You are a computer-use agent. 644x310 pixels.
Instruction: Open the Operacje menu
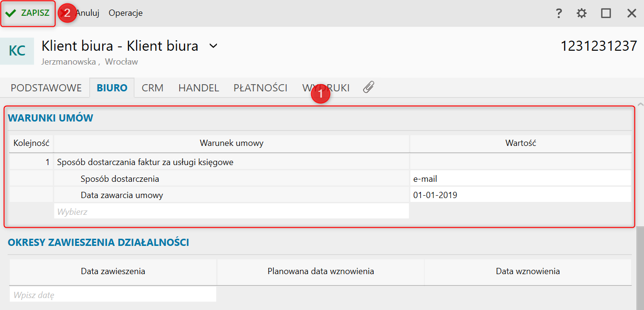pyautogui.click(x=126, y=13)
